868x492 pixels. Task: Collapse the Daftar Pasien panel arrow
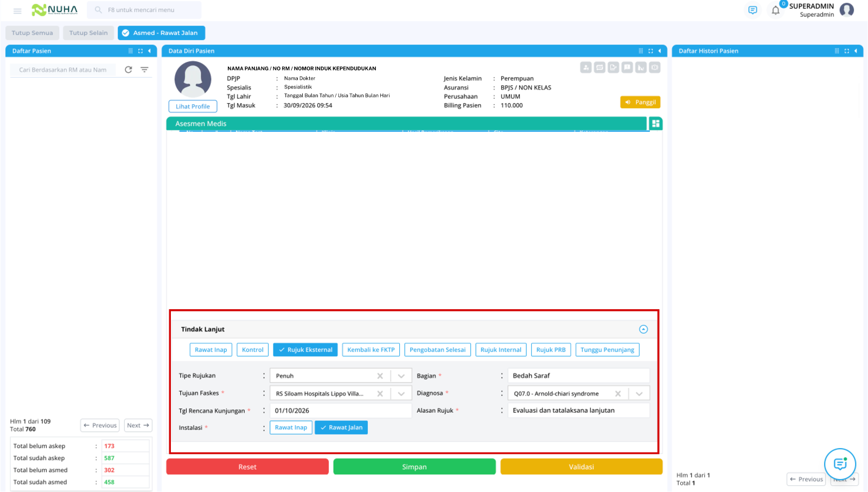[150, 51]
